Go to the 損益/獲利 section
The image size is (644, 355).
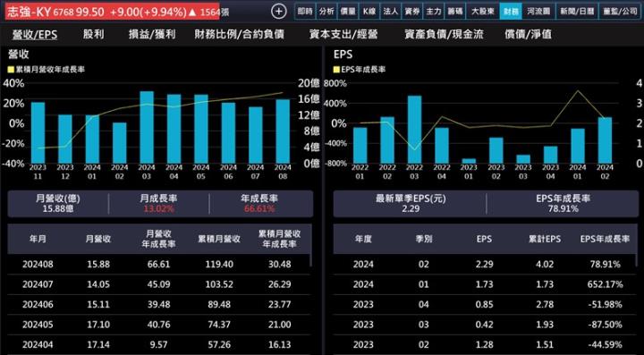152,35
